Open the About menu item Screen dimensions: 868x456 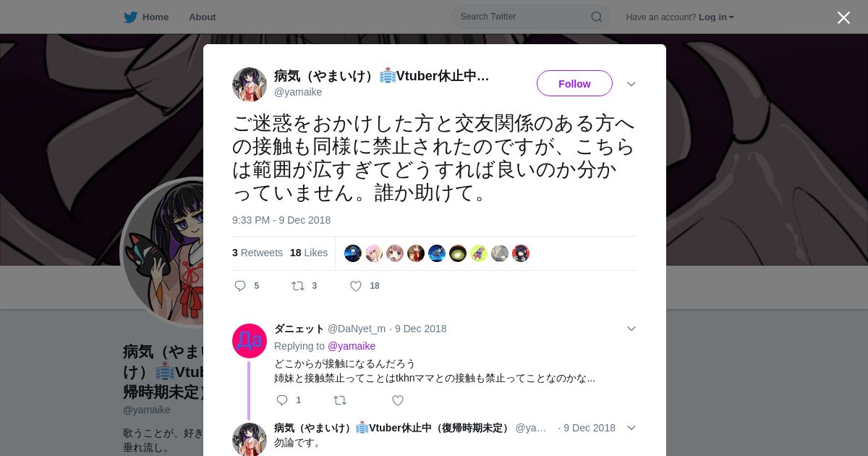pyautogui.click(x=203, y=17)
